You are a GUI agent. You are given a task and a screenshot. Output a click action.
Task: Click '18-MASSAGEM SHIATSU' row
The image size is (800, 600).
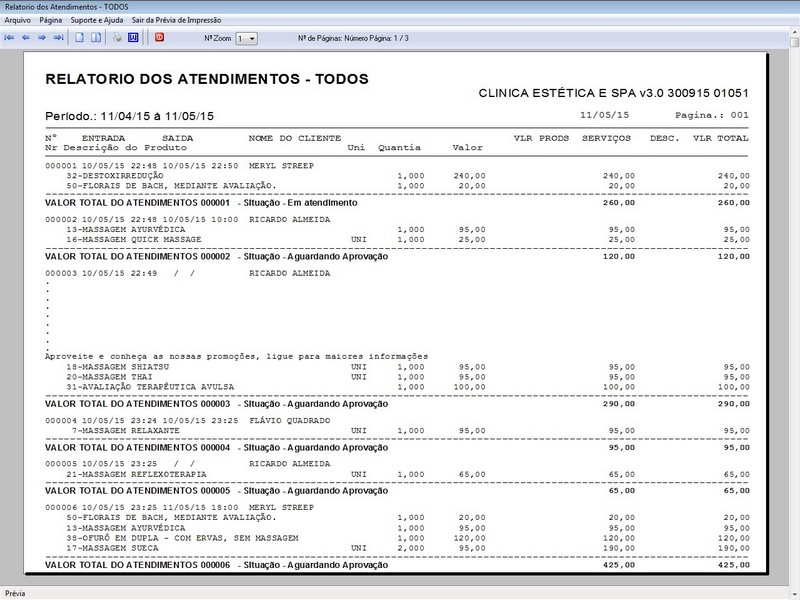click(x=397, y=367)
